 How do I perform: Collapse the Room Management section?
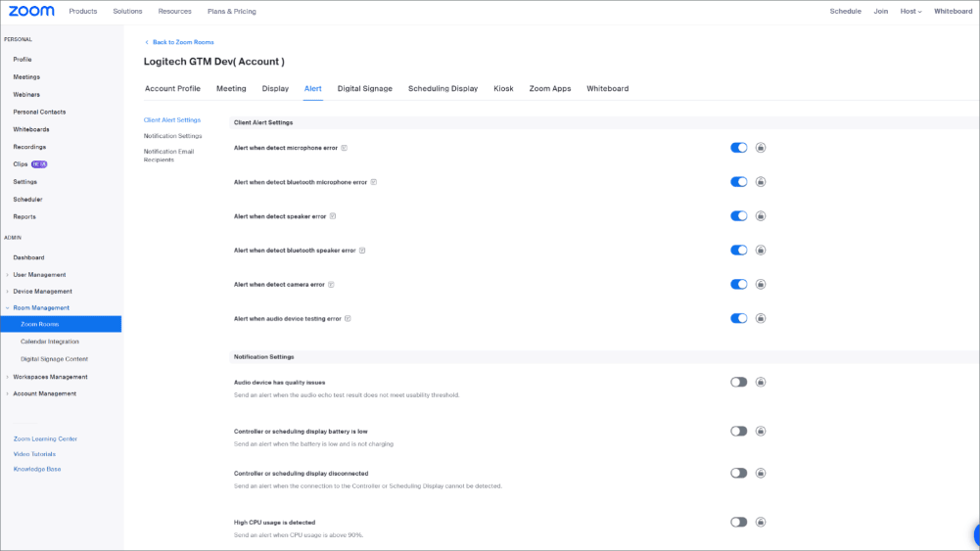tap(40, 308)
